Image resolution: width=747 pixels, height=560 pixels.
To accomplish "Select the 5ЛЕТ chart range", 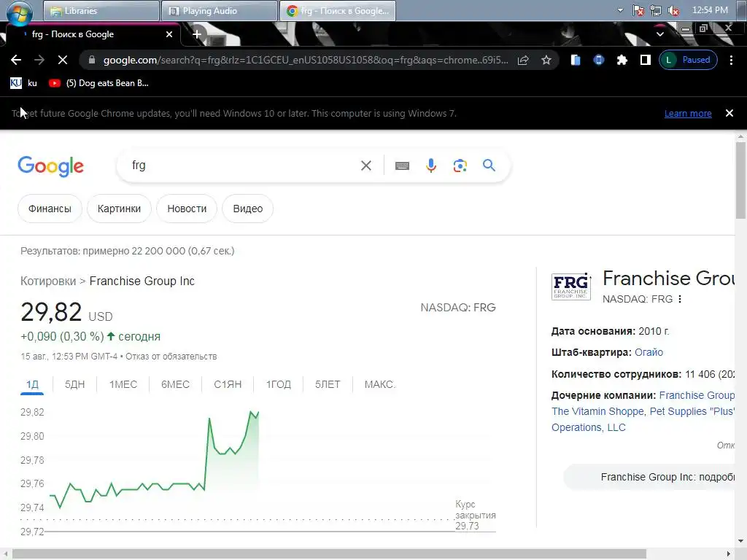I will (x=328, y=384).
